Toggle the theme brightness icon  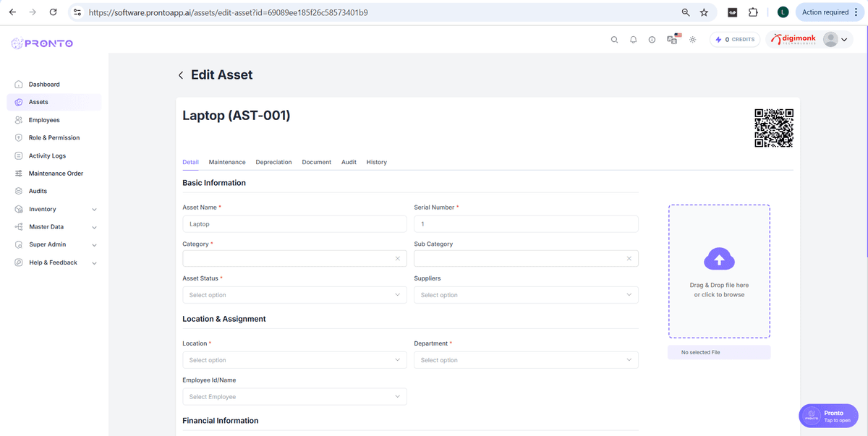coord(692,39)
